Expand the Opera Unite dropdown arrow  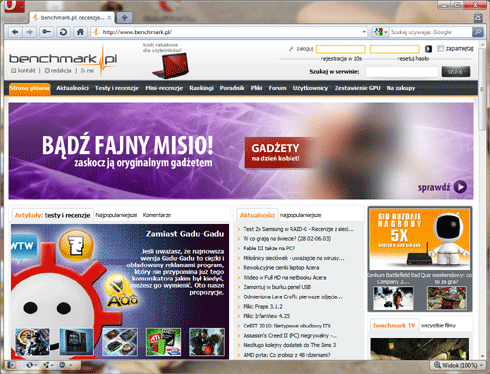pyautogui.click(x=52, y=365)
